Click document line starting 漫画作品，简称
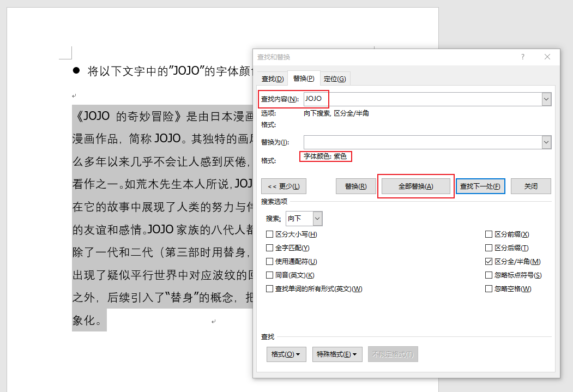This screenshot has height=392, width=573. [162, 138]
